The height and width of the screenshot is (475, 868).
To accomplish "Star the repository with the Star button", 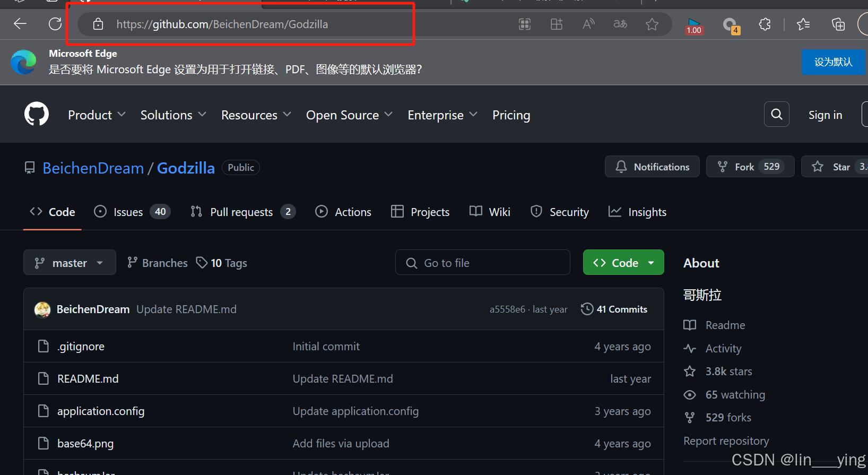I will [835, 167].
